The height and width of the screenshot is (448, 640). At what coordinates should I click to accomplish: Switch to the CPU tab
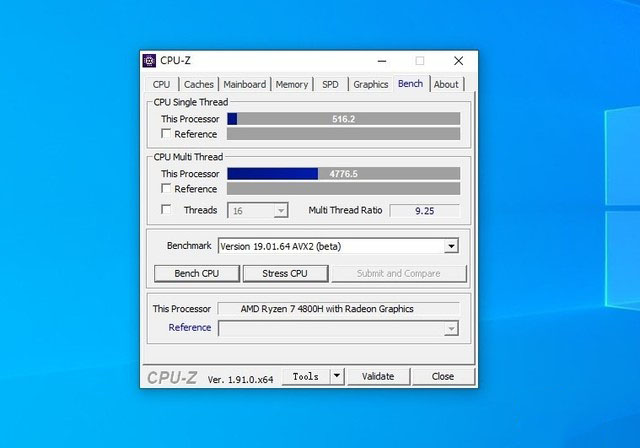point(162,84)
